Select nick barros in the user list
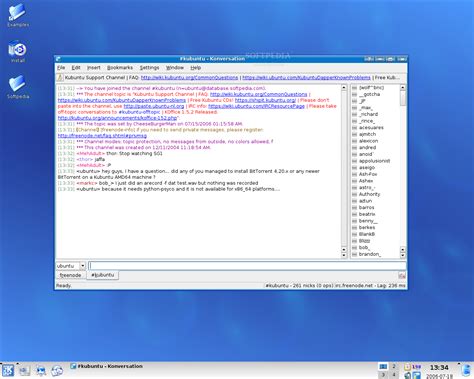This screenshot has width=474, height=379. (x=366, y=208)
